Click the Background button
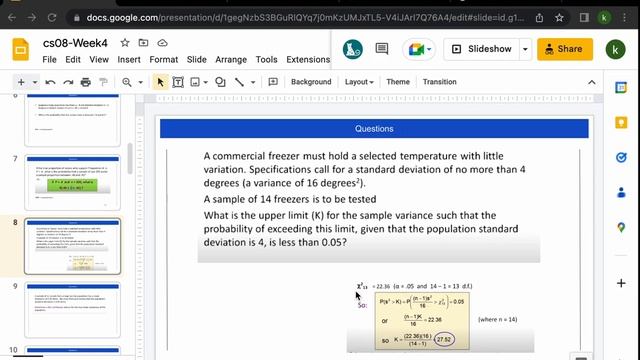This screenshot has height=360, width=640. pos(311,82)
